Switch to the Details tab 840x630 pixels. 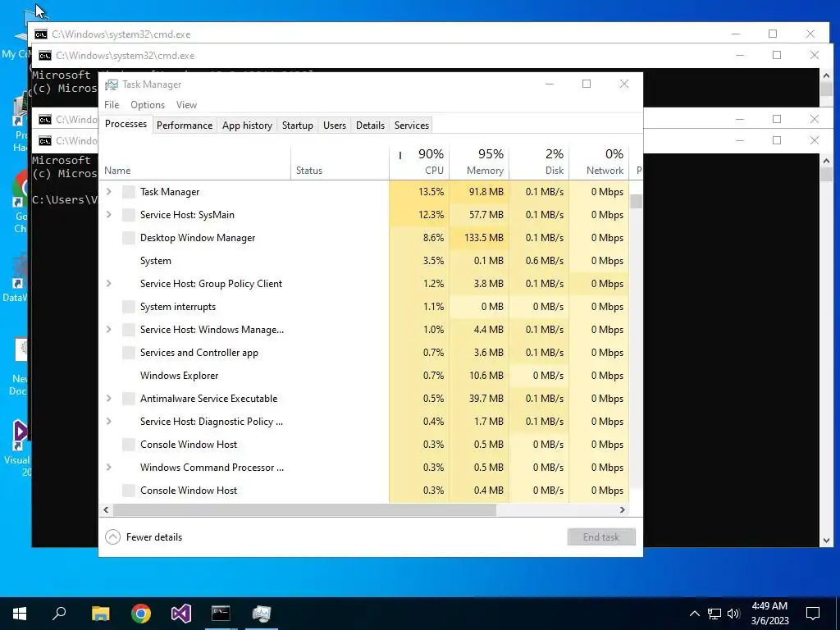click(x=370, y=126)
